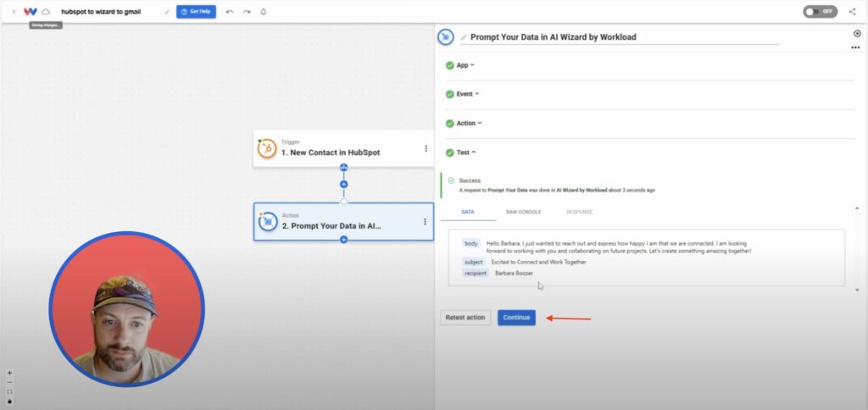
Task: Click the 'Barbara Boozer' recipient value
Action: 514,274
